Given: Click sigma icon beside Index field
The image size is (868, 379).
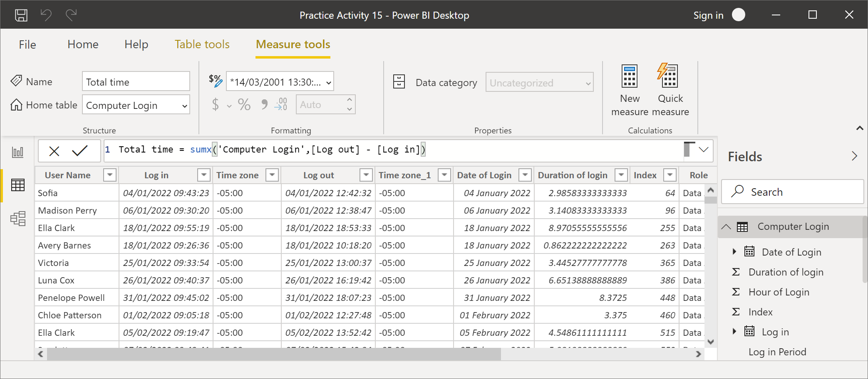Looking at the screenshot, I should 736,312.
